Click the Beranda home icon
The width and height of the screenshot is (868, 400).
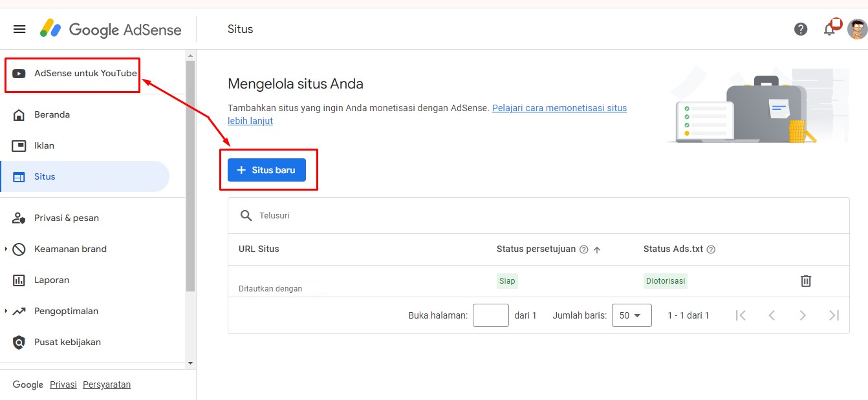point(19,115)
